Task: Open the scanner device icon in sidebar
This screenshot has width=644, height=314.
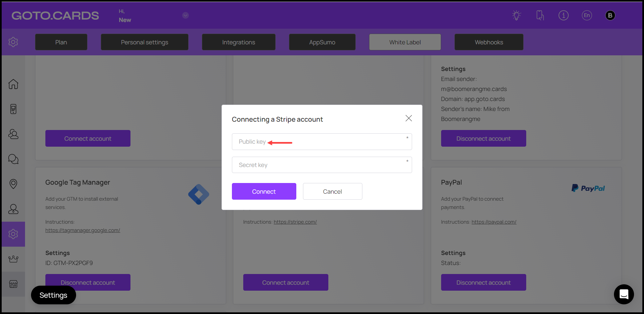Action: pyautogui.click(x=13, y=109)
